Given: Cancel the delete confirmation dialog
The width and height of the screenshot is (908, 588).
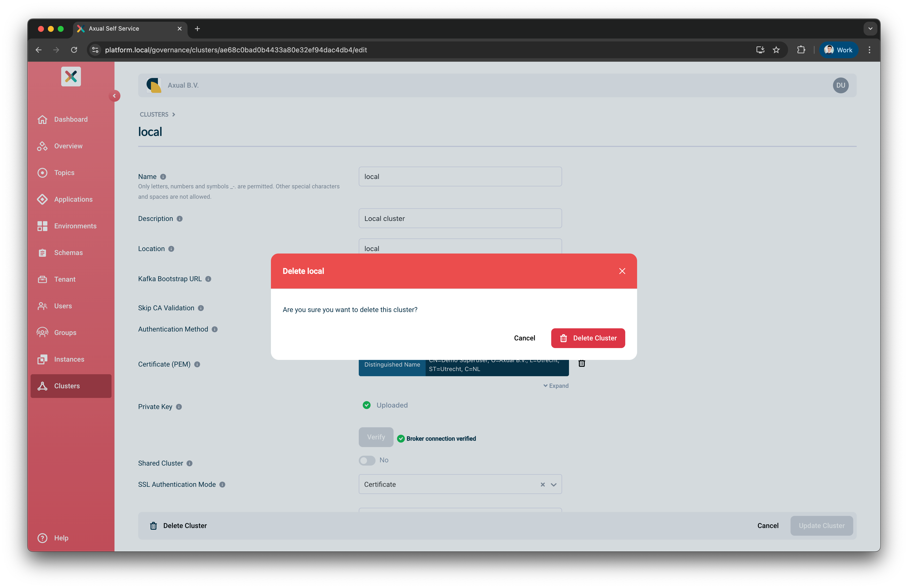Looking at the screenshot, I should pos(525,338).
